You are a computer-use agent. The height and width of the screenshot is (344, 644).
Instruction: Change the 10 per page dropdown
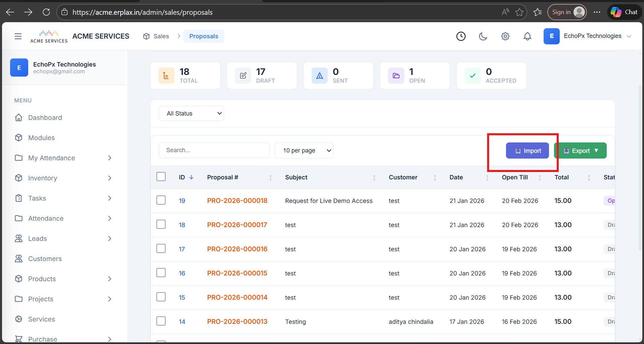point(304,150)
